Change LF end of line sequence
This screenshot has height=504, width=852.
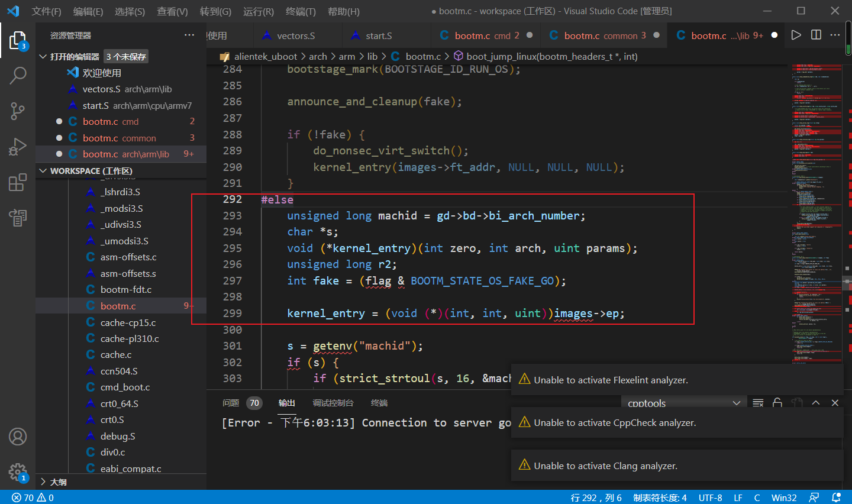tap(738, 497)
